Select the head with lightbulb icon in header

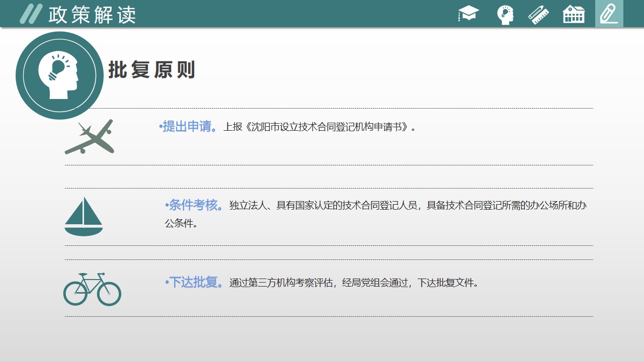(x=505, y=14)
